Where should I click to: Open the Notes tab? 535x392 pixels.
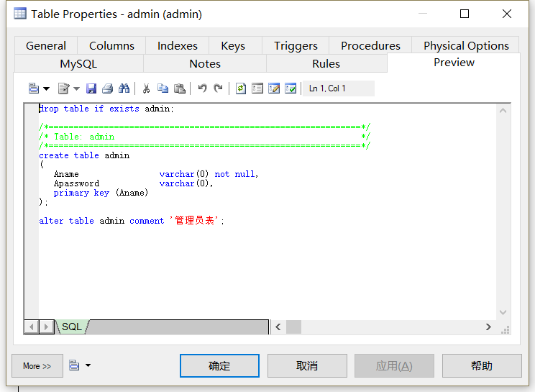[205, 64]
